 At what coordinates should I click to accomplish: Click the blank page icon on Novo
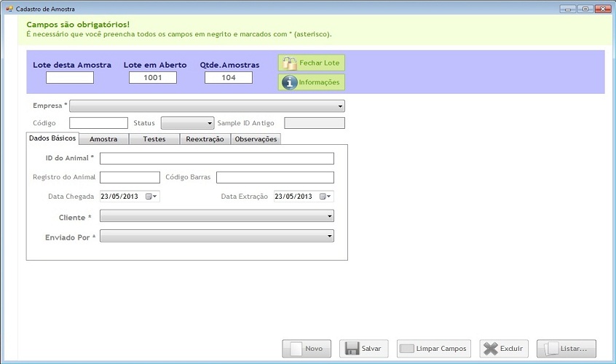coord(296,348)
